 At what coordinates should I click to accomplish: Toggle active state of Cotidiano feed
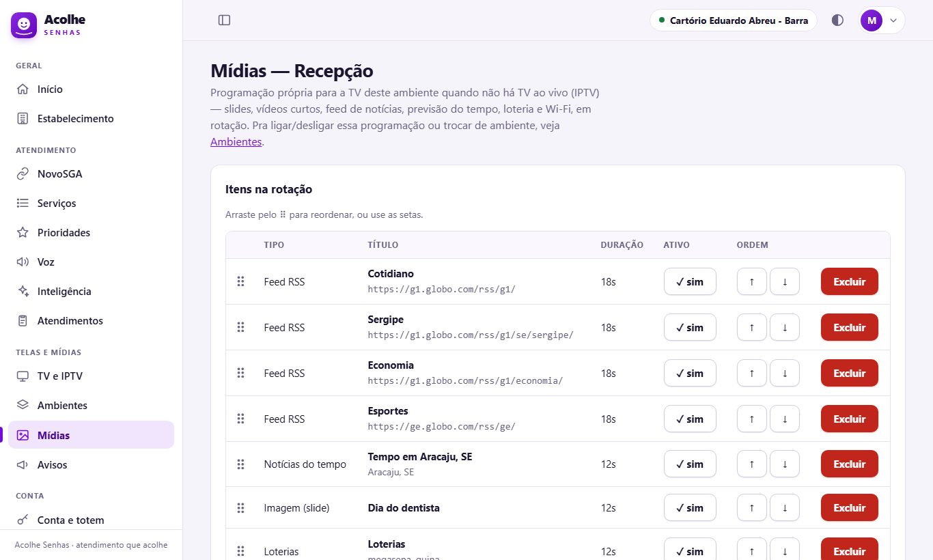click(690, 281)
